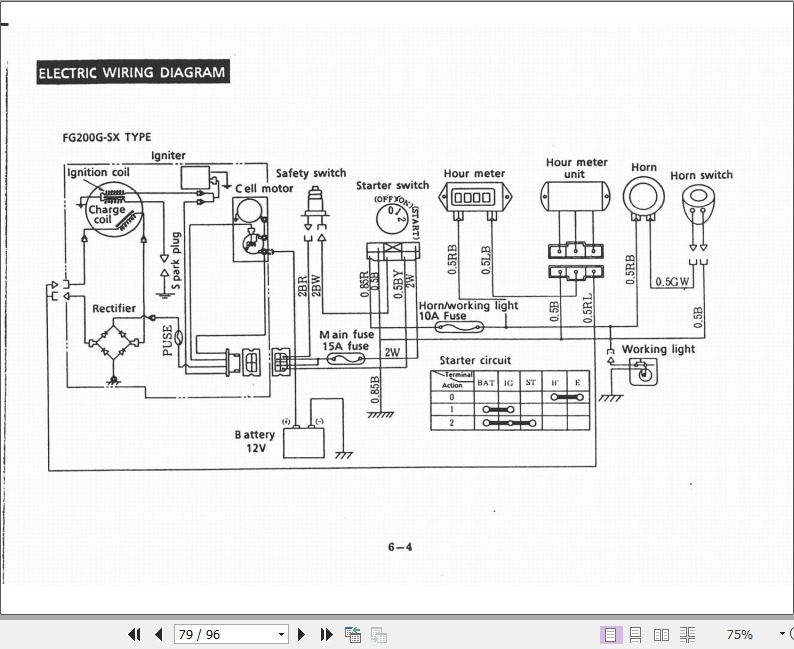Click the grayed next view icon

pyautogui.click(x=379, y=634)
